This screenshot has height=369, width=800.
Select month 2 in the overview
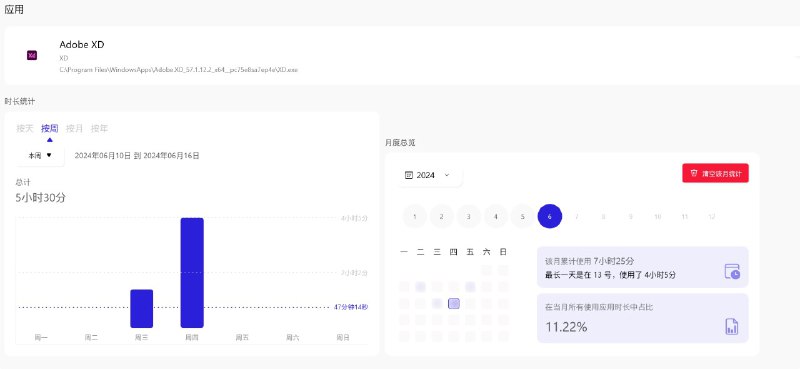442,216
